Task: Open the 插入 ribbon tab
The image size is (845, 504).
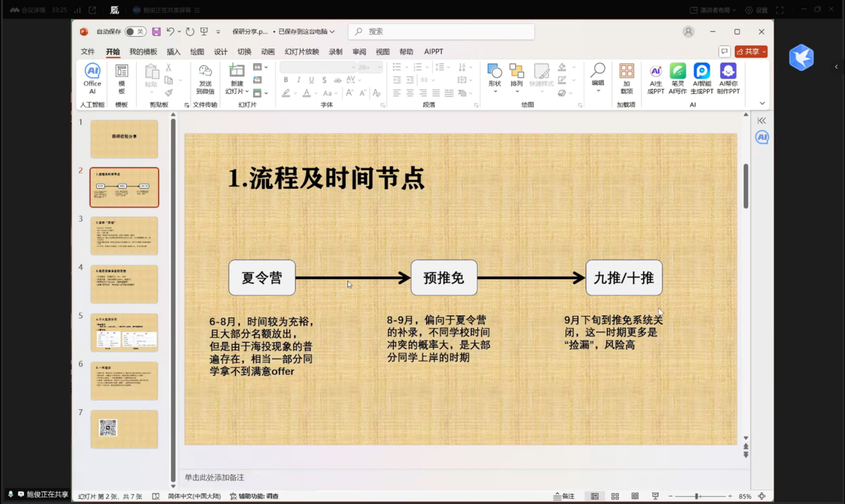Action: 173,52
